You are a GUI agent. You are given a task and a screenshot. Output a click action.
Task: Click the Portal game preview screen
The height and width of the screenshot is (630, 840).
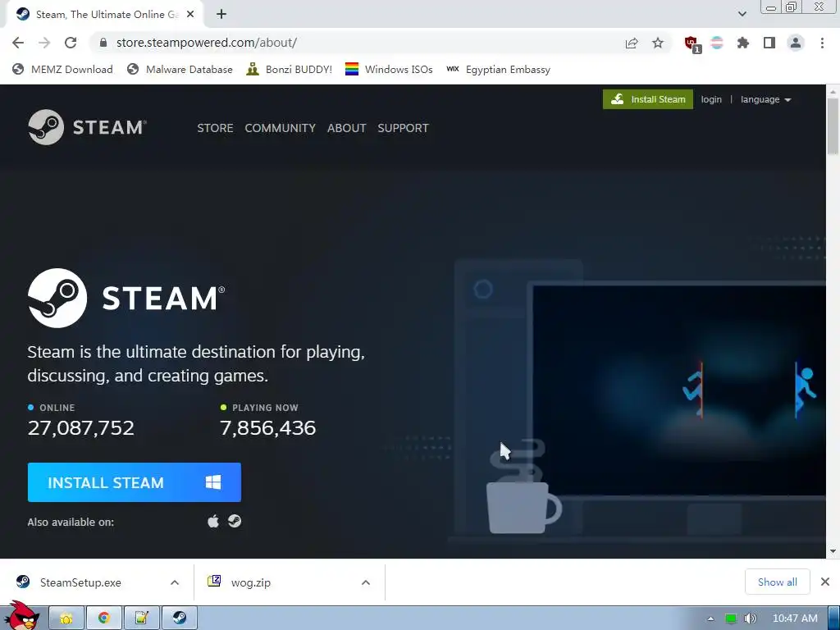[x=678, y=391]
